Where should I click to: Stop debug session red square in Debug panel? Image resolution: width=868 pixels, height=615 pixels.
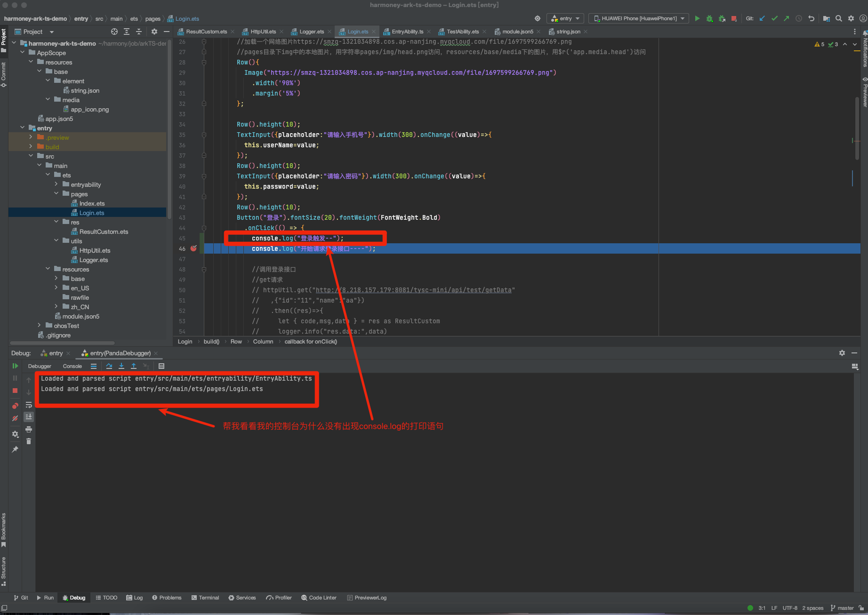pos(15,391)
